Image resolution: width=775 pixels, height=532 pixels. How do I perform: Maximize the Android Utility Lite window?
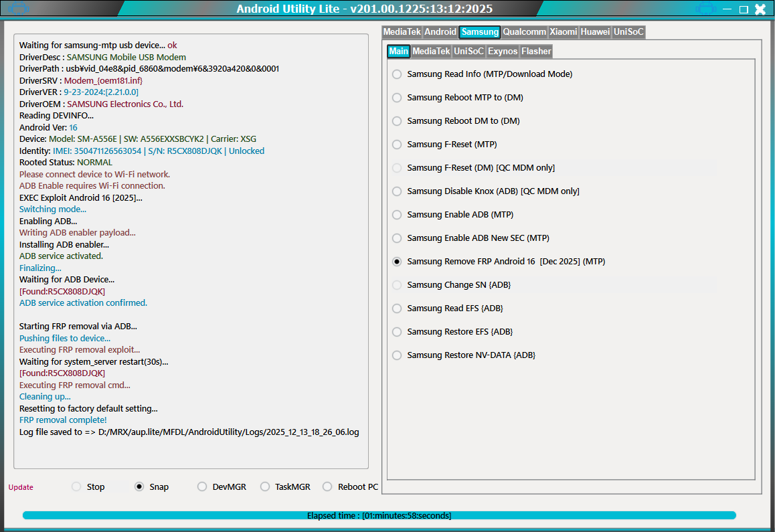tap(744, 9)
